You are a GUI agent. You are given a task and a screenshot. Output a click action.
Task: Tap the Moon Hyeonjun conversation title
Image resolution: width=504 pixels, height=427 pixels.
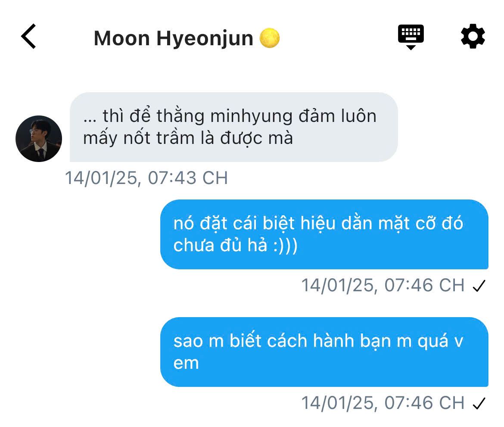(x=173, y=38)
